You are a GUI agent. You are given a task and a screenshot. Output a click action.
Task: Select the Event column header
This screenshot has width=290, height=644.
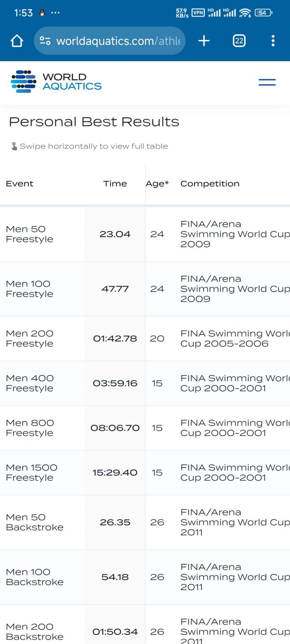19,184
